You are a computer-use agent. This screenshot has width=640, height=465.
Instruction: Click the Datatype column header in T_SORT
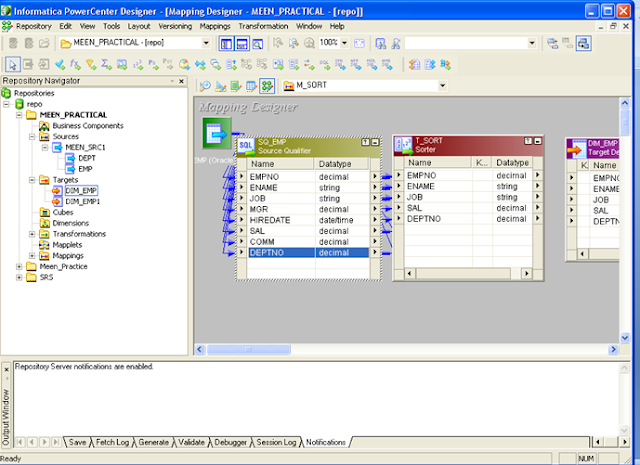point(512,162)
